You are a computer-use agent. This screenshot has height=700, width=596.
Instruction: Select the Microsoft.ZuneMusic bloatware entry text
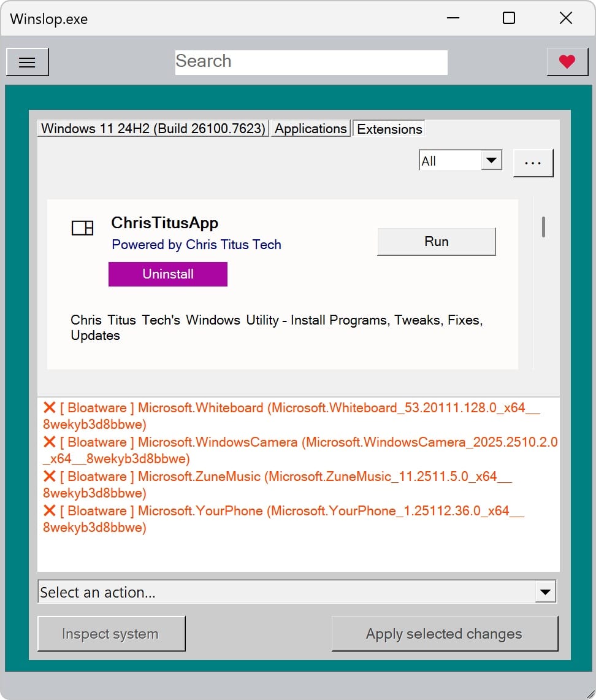(x=278, y=485)
